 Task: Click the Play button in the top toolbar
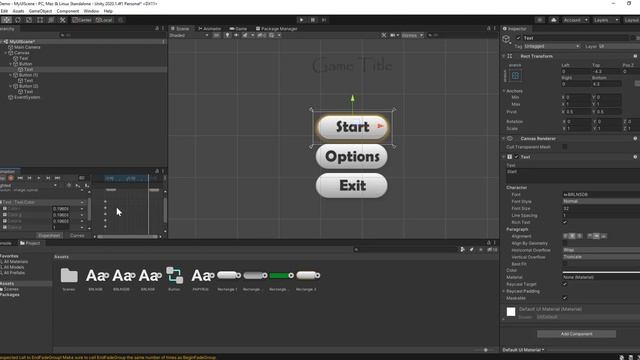pyautogui.click(x=301, y=20)
